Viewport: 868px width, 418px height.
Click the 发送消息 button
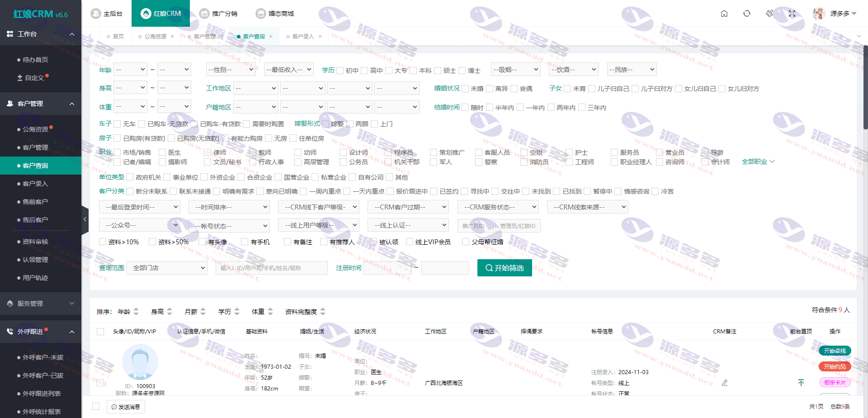click(x=126, y=407)
